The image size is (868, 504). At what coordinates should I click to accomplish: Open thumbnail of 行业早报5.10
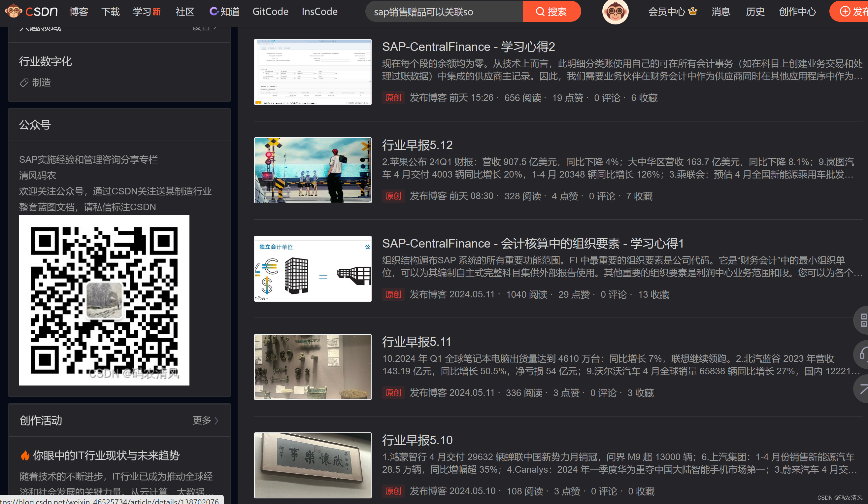pos(313,465)
